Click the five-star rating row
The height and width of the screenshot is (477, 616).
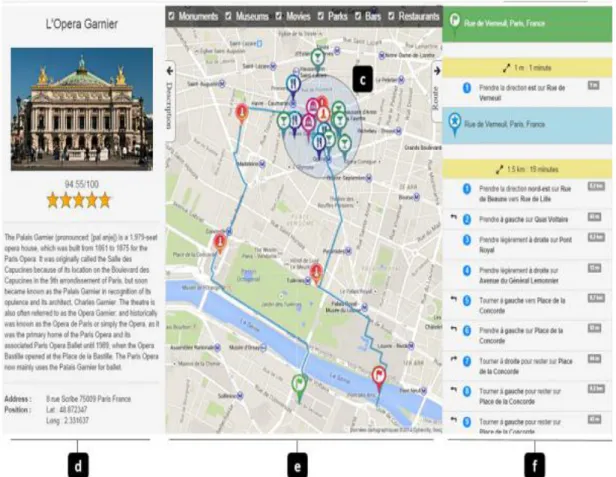tap(79, 200)
